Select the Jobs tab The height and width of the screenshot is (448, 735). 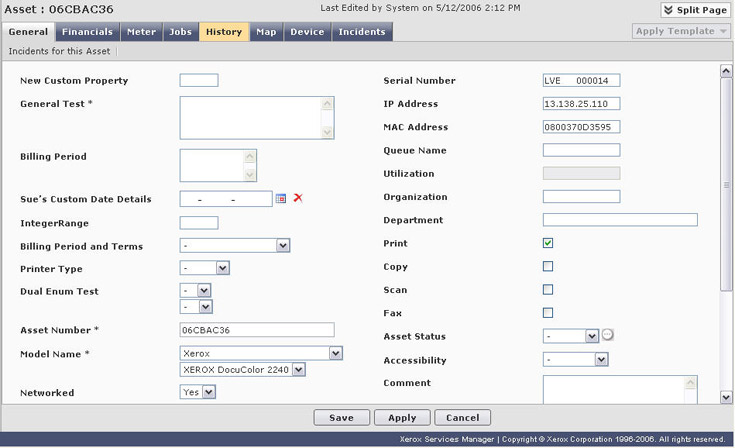pyautogui.click(x=180, y=32)
